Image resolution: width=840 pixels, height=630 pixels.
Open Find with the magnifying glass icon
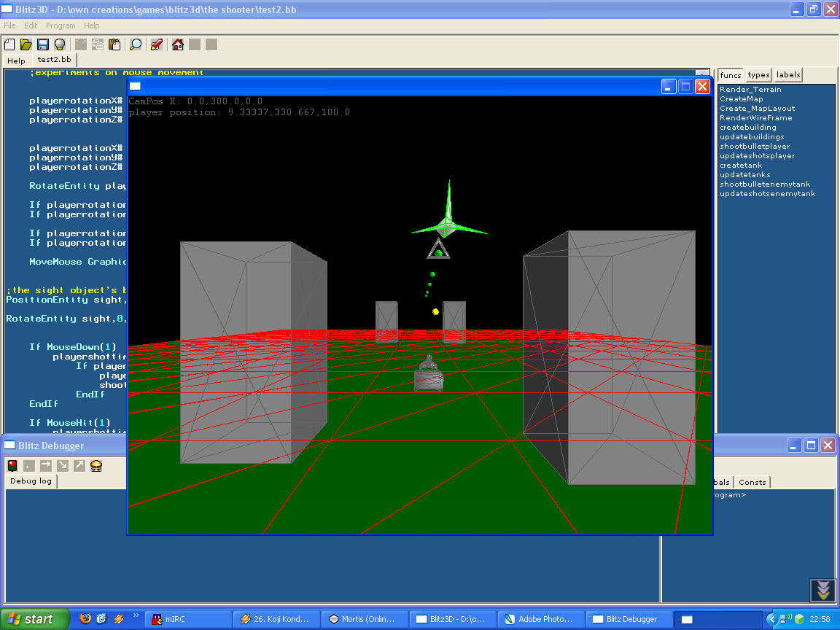point(136,44)
